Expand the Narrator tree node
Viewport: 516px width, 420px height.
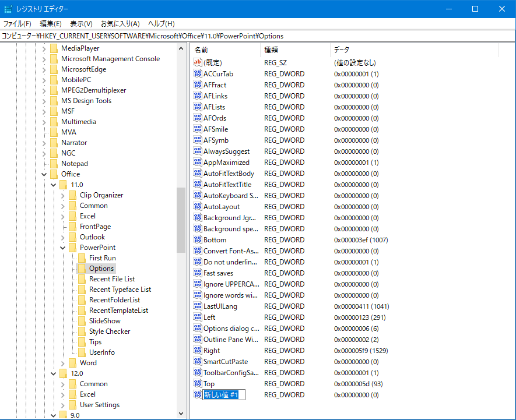pyautogui.click(x=44, y=143)
